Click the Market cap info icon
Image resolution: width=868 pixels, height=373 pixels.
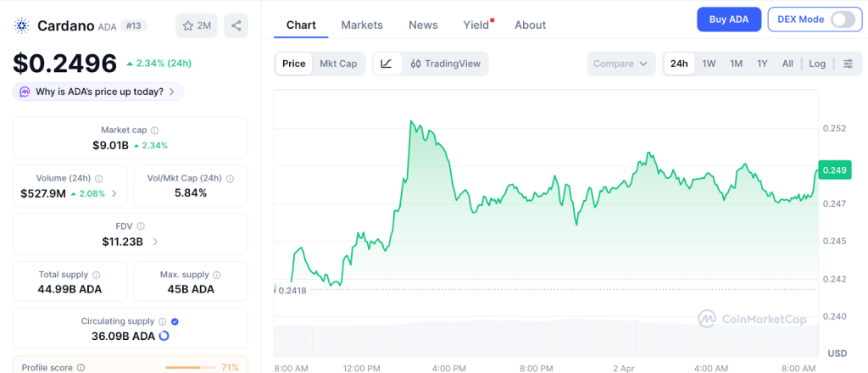tap(154, 131)
